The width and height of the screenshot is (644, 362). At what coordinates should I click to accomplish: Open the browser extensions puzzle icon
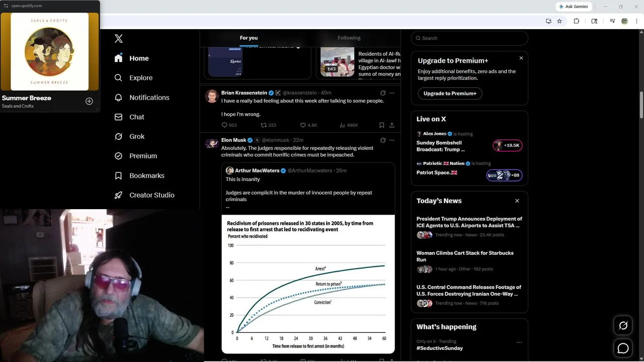pyautogui.click(x=576, y=21)
